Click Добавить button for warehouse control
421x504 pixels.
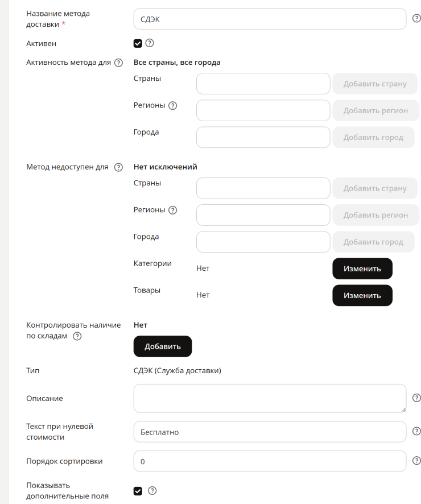163,346
